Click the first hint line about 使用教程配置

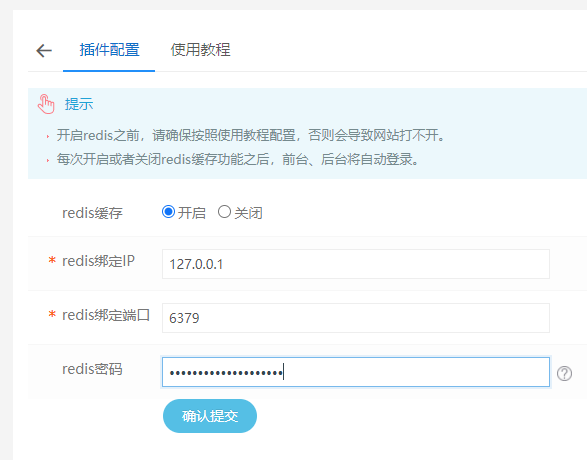250,135
